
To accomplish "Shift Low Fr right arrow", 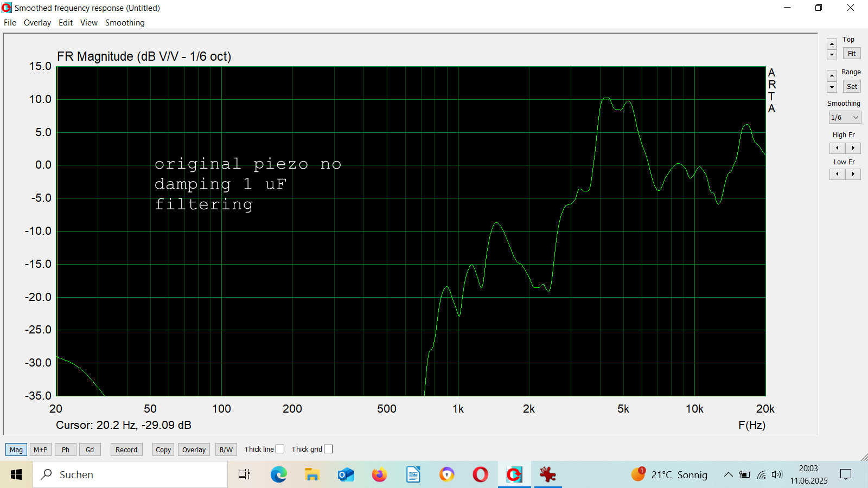I will point(853,174).
